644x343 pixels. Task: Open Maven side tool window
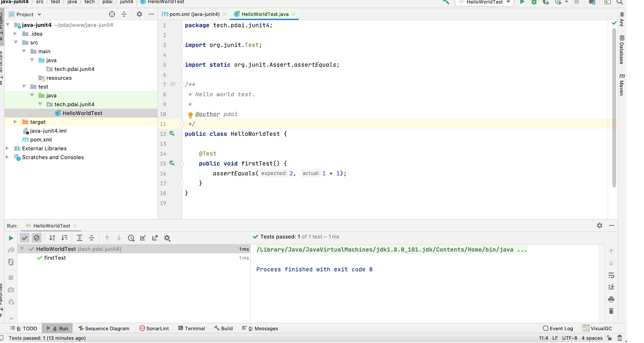pyautogui.click(x=622, y=85)
